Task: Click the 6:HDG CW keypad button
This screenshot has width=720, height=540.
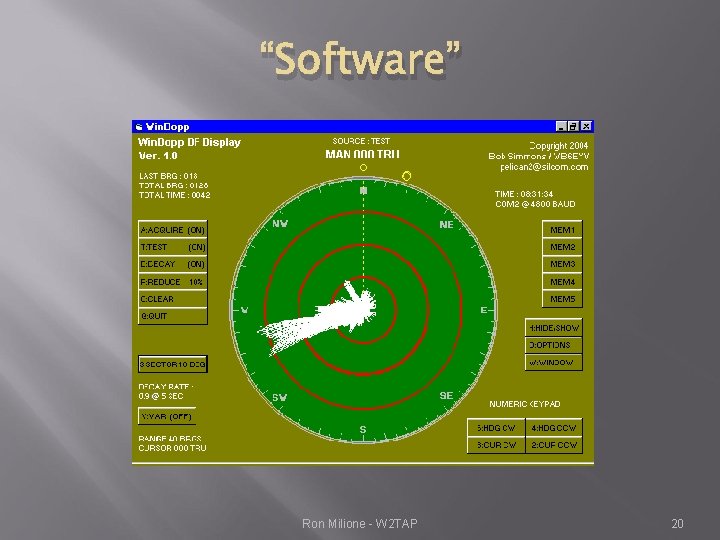Action: [x=496, y=428]
